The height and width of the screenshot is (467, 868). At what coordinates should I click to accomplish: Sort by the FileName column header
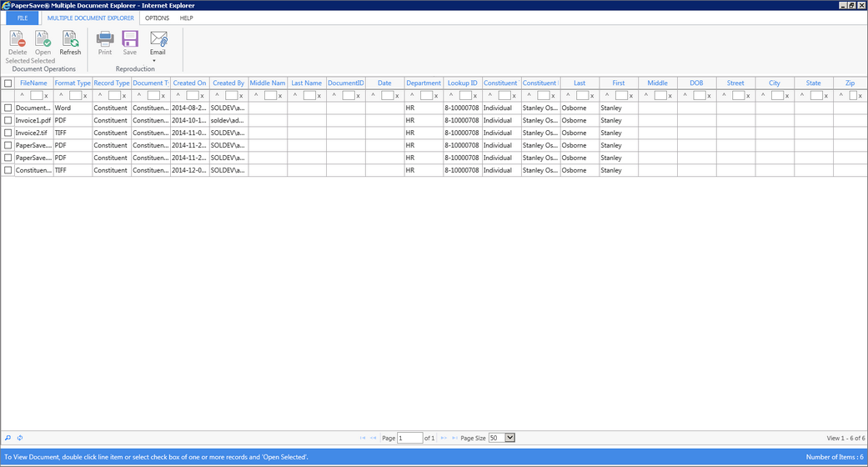point(33,83)
